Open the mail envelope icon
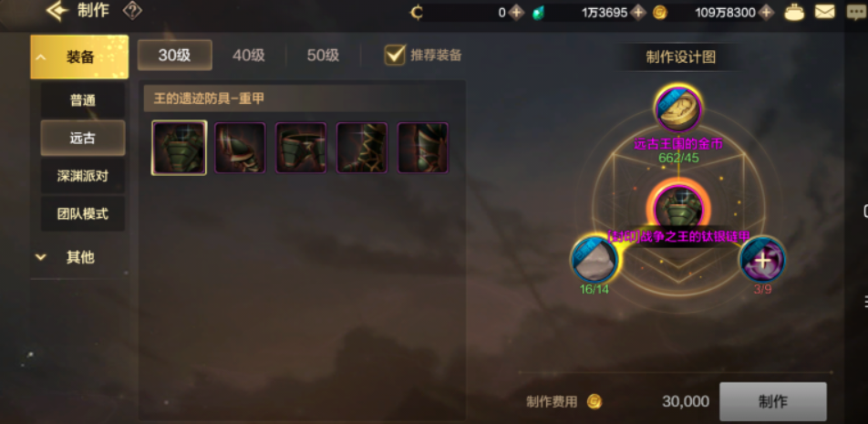 point(825,12)
